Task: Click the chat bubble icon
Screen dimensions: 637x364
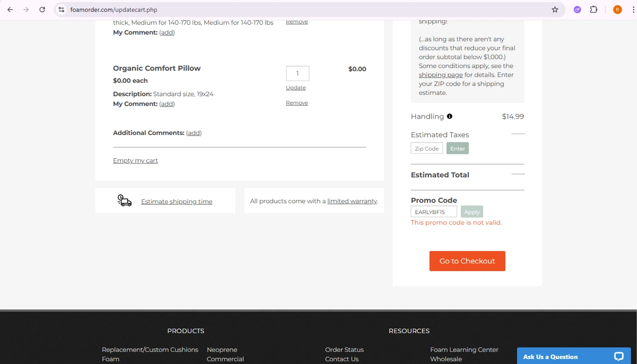Action: [619, 356]
